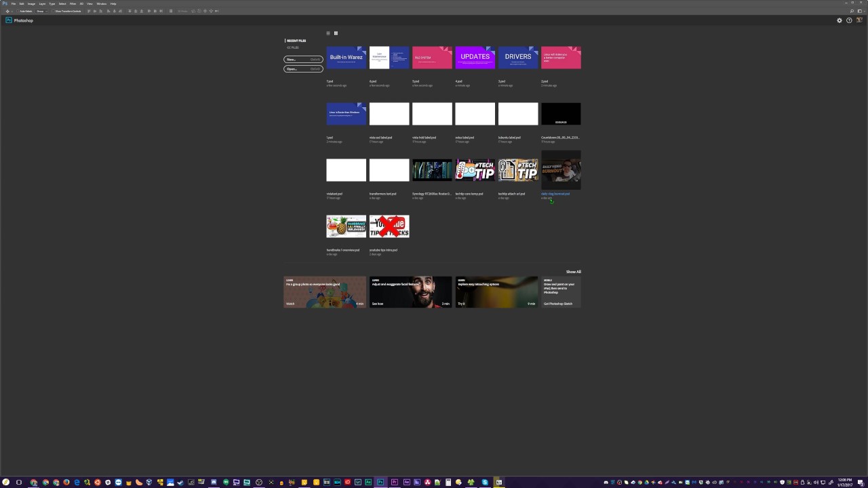
Task: Open the Built-in Warez thumbnail
Action: 346,58
